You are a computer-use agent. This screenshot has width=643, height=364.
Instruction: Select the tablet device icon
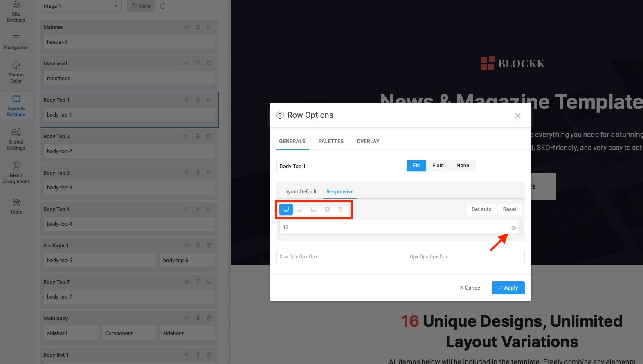(327, 209)
